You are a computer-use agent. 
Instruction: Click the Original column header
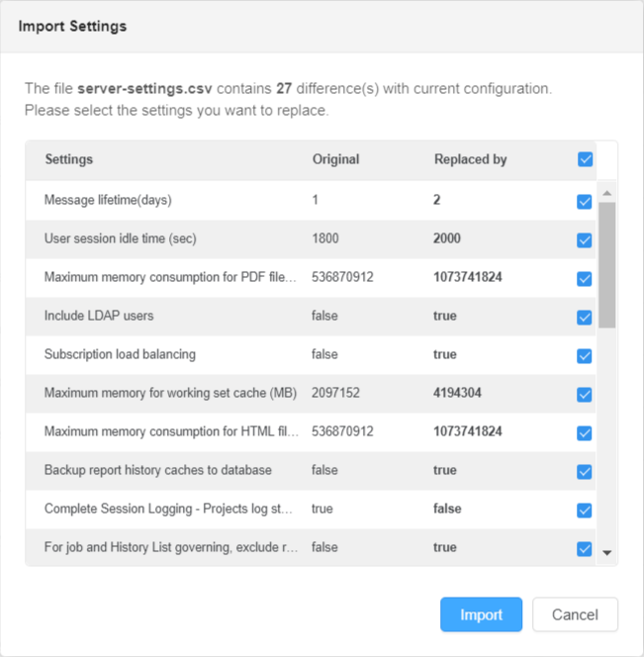335,159
